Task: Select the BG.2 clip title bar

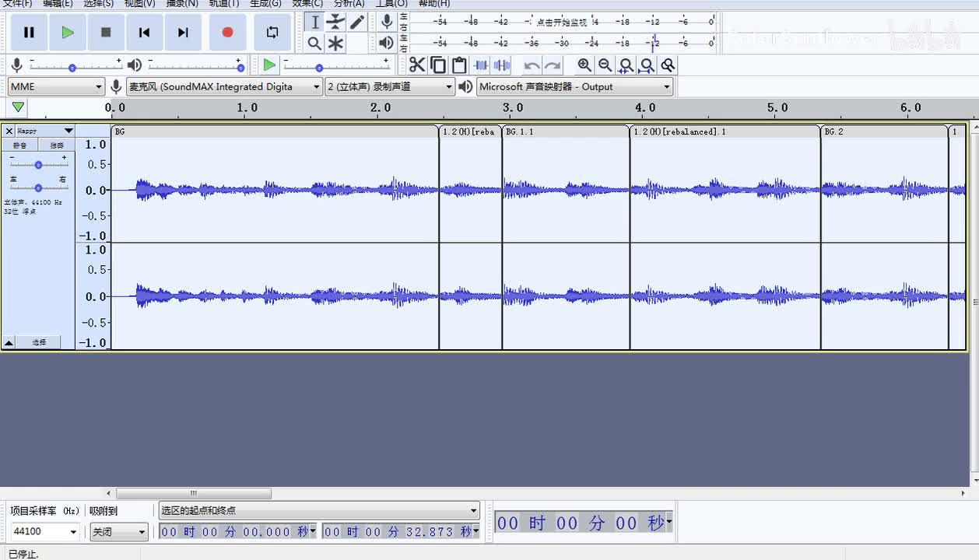Action: [x=885, y=131]
